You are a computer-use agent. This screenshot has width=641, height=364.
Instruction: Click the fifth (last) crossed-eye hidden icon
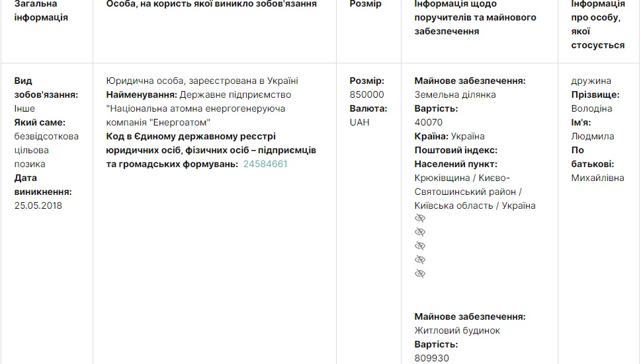point(419,274)
